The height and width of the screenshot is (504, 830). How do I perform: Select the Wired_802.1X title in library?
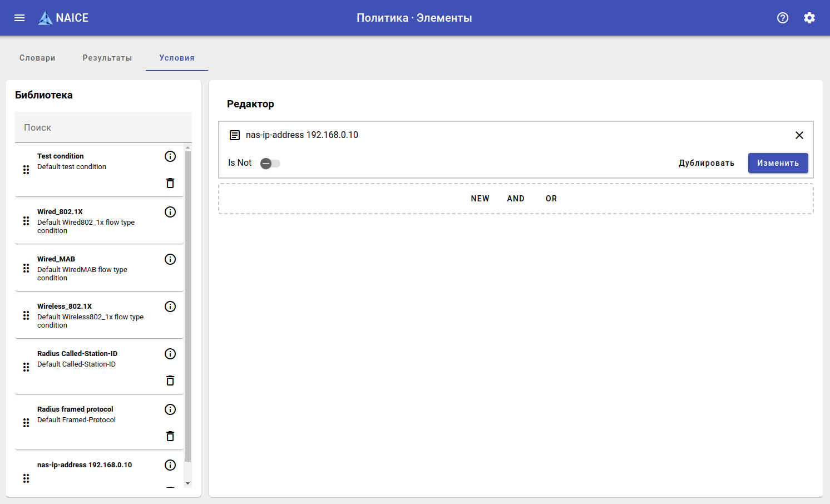click(60, 212)
